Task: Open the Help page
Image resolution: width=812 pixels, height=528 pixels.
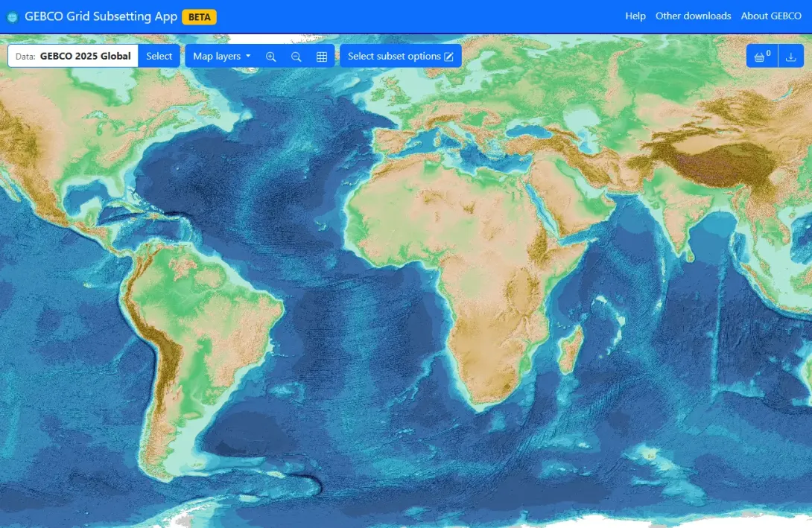Action: [x=635, y=16]
